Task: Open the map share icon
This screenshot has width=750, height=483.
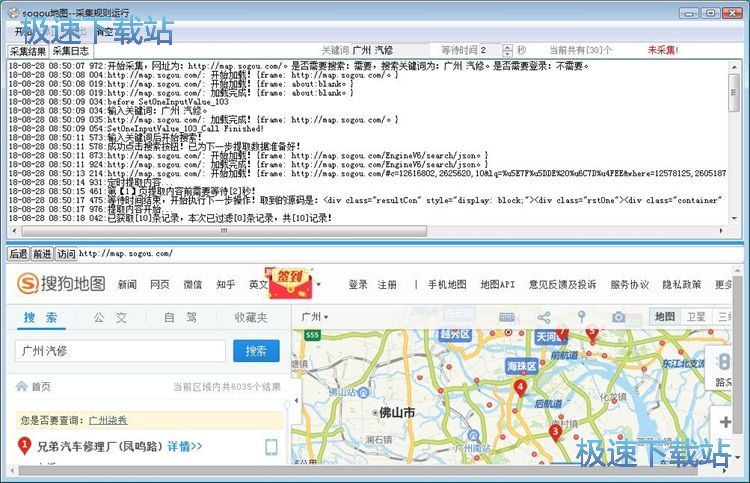Action: click(544, 317)
